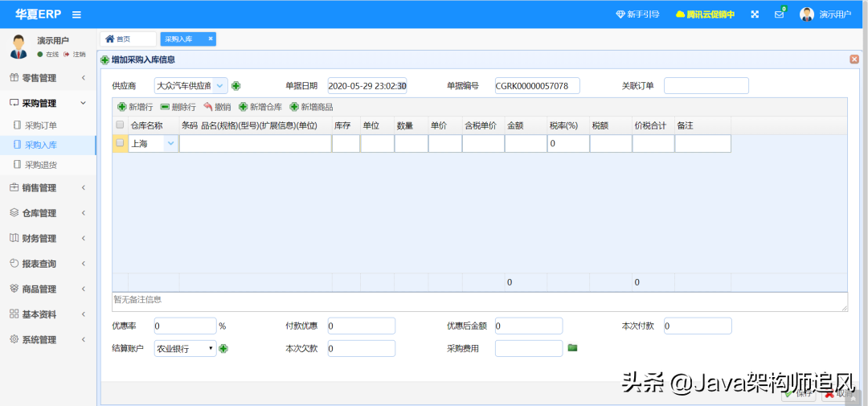The height and width of the screenshot is (406, 868).
Task: Expand 报表查询 menu
Action: point(48,264)
